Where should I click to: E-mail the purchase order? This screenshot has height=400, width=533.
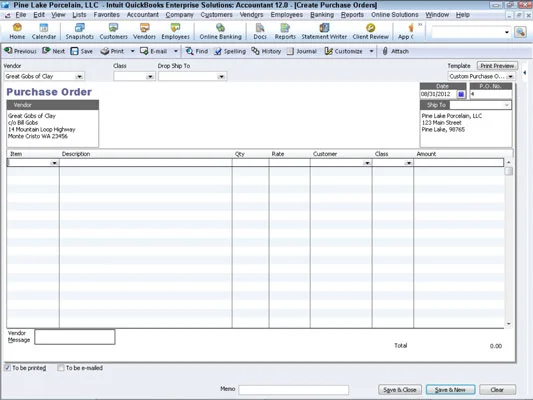154,51
